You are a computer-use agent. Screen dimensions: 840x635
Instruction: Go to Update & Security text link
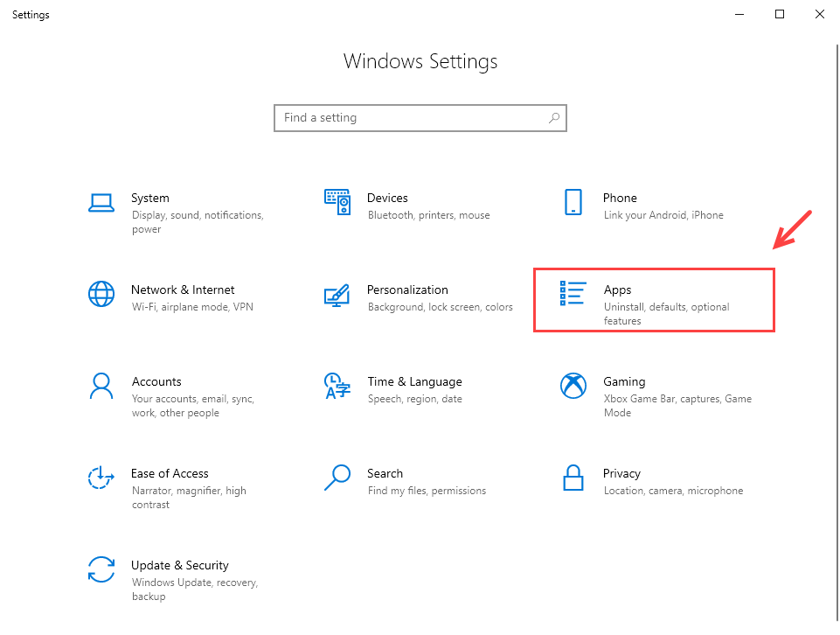179,565
